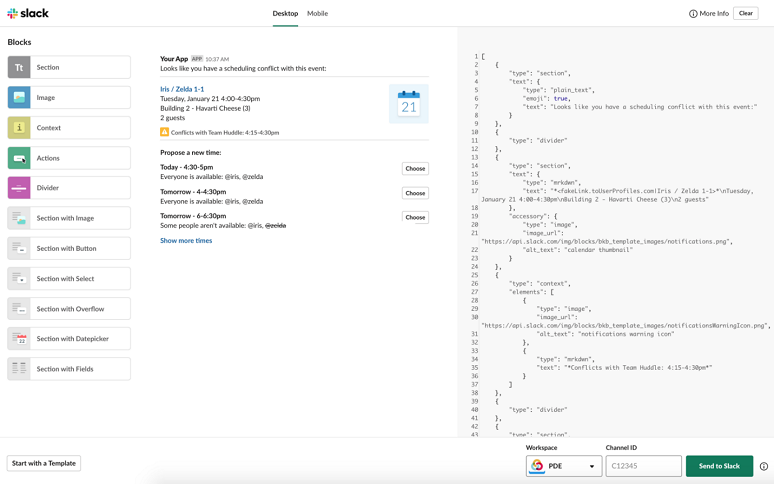The image size is (774, 484).
Task: Click the APP badge next to Your App
Action: tap(197, 59)
